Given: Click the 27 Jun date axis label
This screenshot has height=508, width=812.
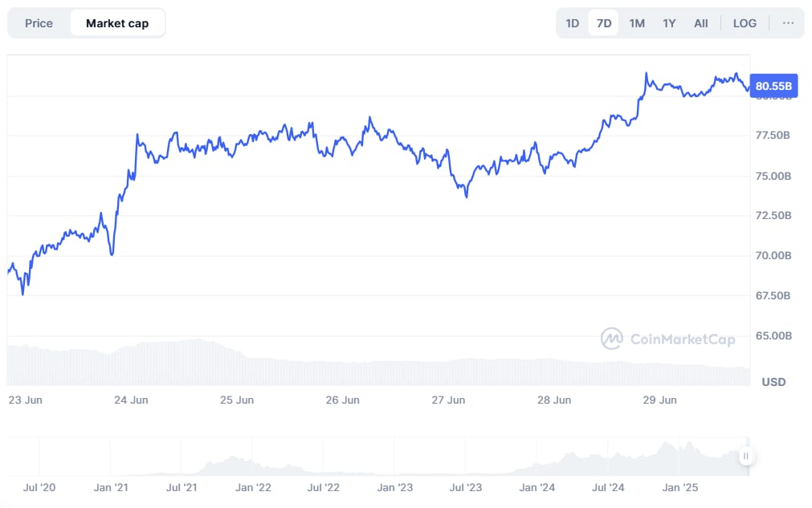Looking at the screenshot, I should [448, 400].
